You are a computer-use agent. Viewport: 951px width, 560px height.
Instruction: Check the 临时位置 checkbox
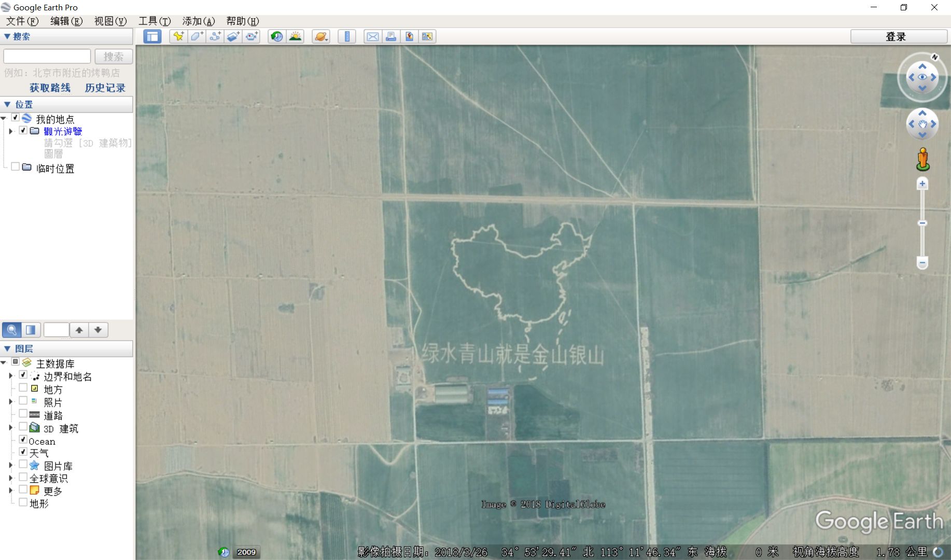(16, 166)
